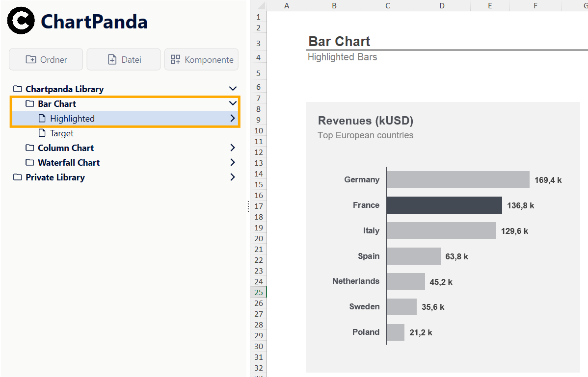Collapse the Chartpanda Library tree section
The height and width of the screenshot is (377, 588).
pos(232,88)
